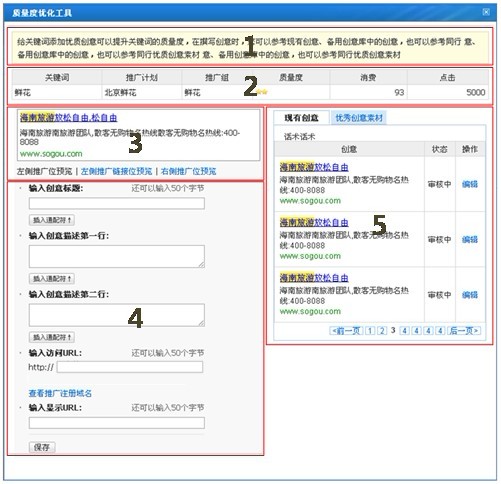
Task: Click 编辑 for the third creative
Action: pyautogui.click(x=470, y=295)
